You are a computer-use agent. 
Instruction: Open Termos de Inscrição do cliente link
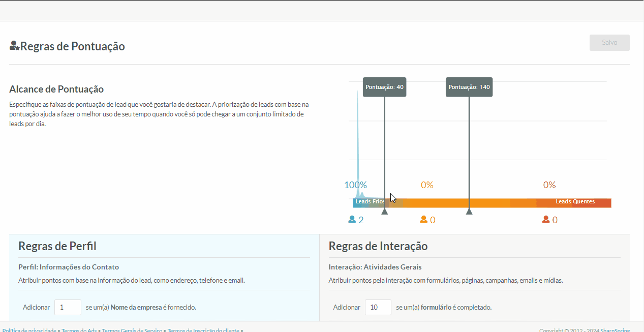(203, 330)
